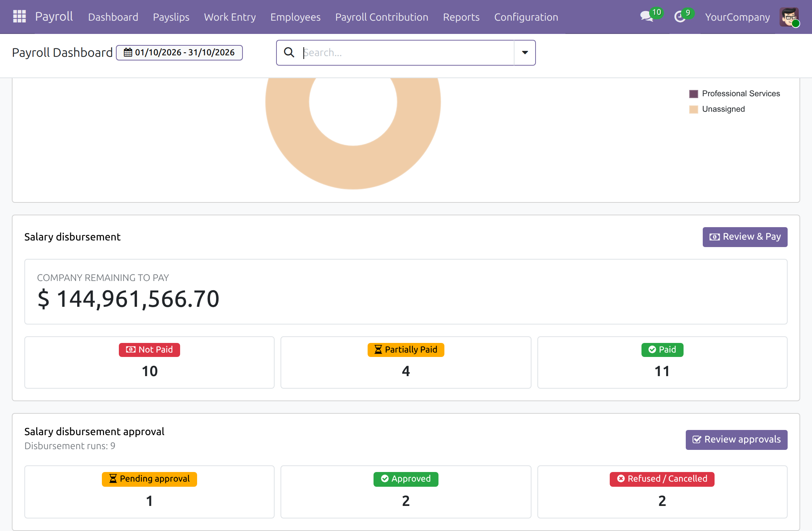
Task: Click the amount $ 144,961,566.70
Action: (128, 299)
